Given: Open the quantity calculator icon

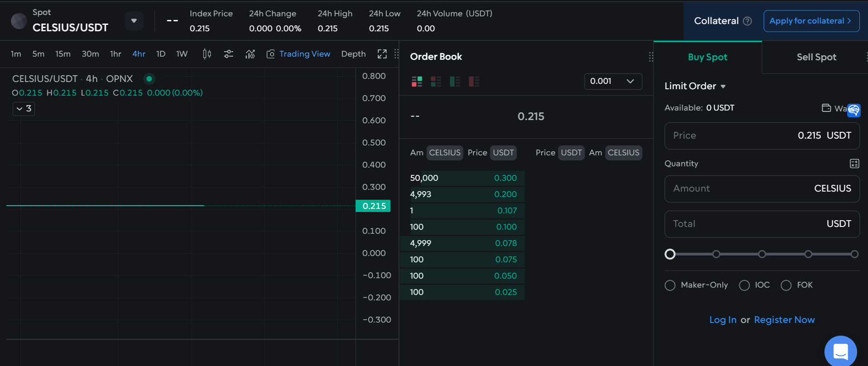Looking at the screenshot, I should tap(854, 164).
